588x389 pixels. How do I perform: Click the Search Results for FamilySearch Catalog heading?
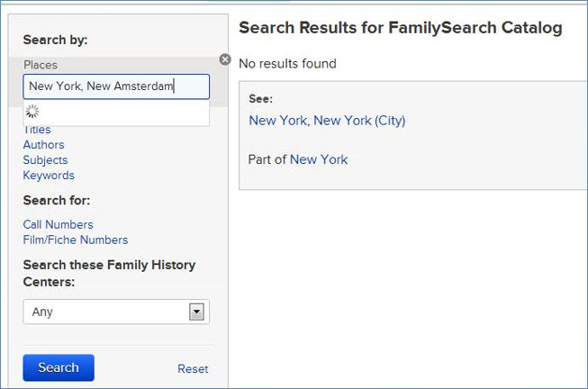click(401, 28)
